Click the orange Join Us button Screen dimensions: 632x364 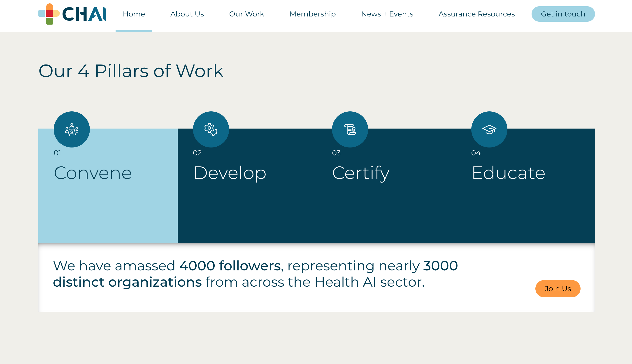tap(558, 288)
